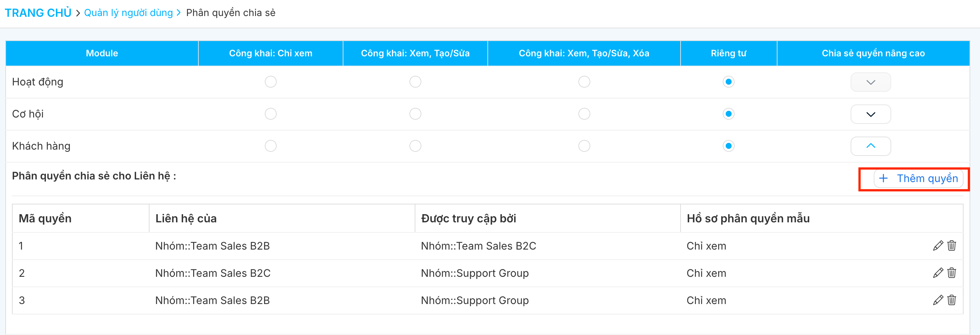Delete permission rule number 2
Image resolution: width=980 pixels, height=335 pixels.
951,273
